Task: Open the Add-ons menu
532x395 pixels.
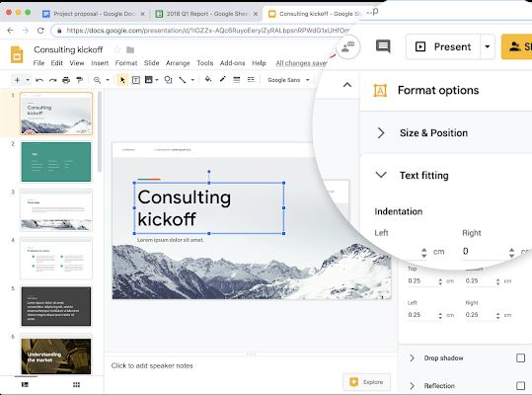Action: click(x=232, y=63)
